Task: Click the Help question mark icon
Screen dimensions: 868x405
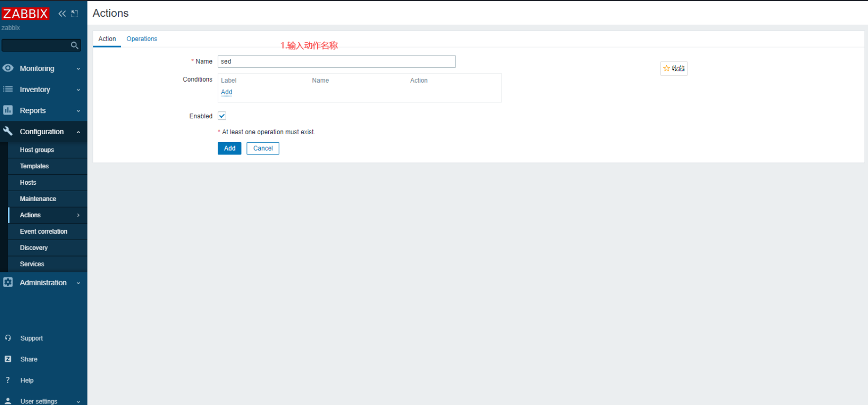Action: tap(8, 380)
